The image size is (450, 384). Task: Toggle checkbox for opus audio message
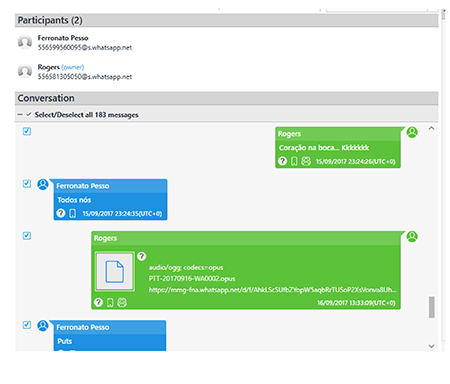pos(27,236)
